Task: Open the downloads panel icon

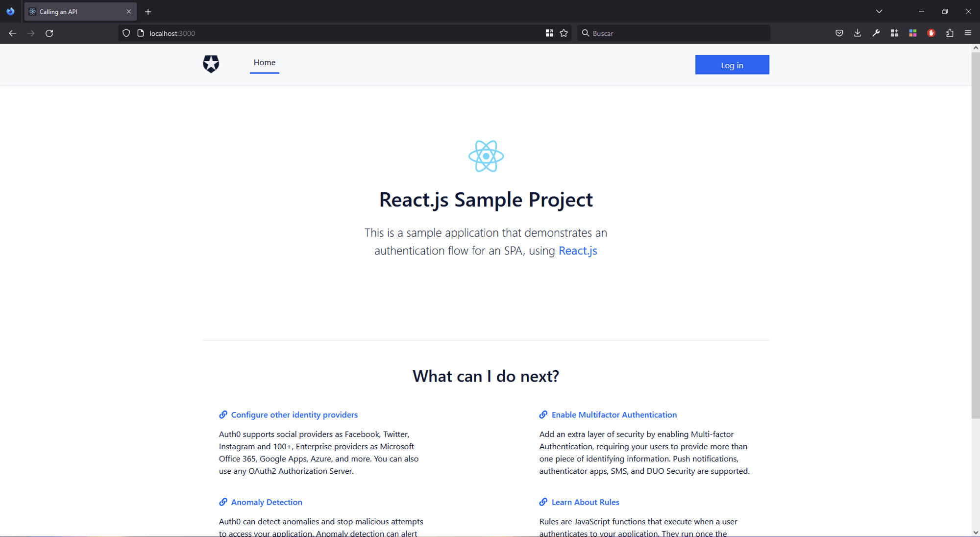Action: coord(857,33)
